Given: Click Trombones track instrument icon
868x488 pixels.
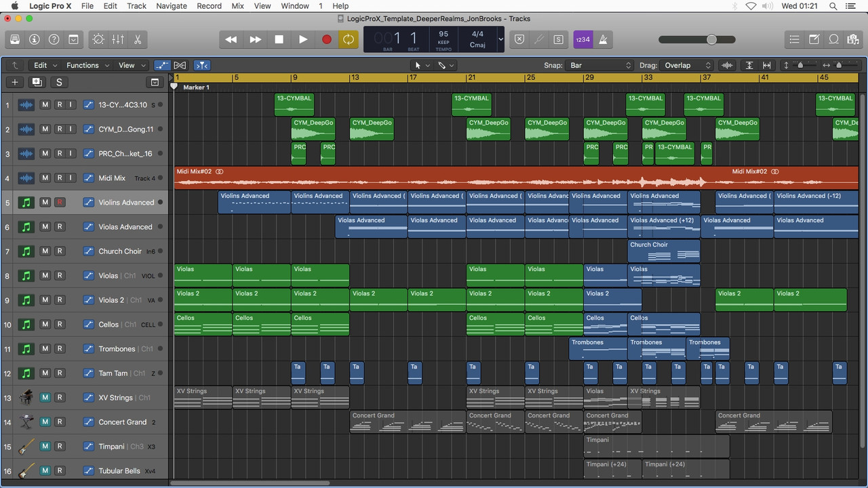Looking at the screenshot, I should pos(26,349).
